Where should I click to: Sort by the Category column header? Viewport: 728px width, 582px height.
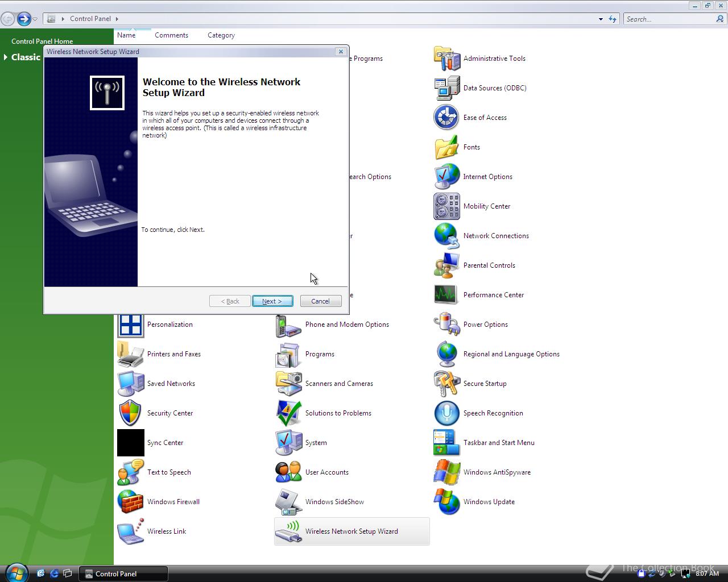point(221,35)
